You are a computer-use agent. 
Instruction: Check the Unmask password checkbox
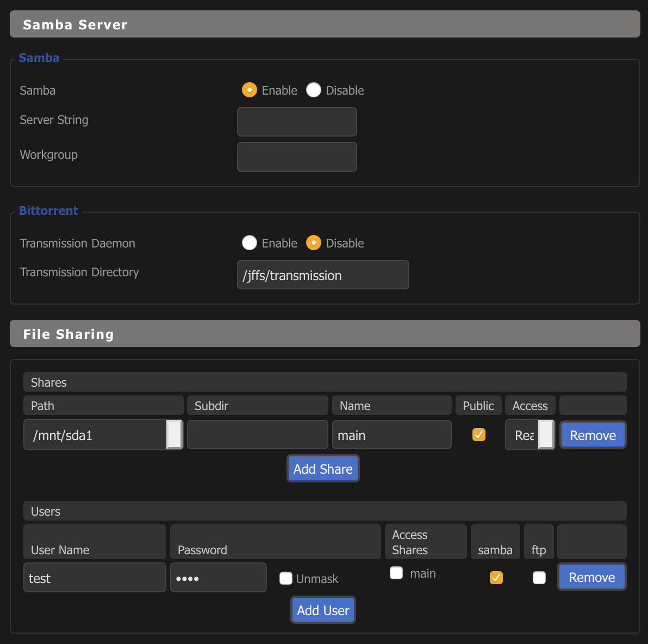point(286,578)
